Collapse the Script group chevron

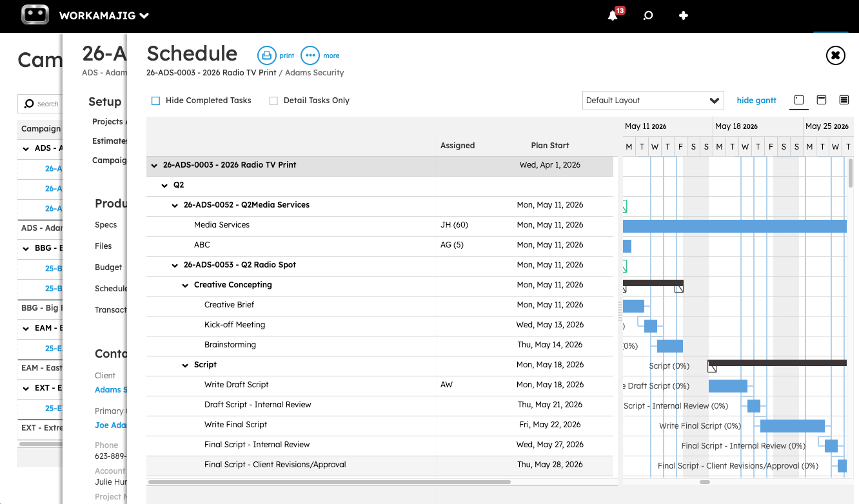tap(185, 365)
